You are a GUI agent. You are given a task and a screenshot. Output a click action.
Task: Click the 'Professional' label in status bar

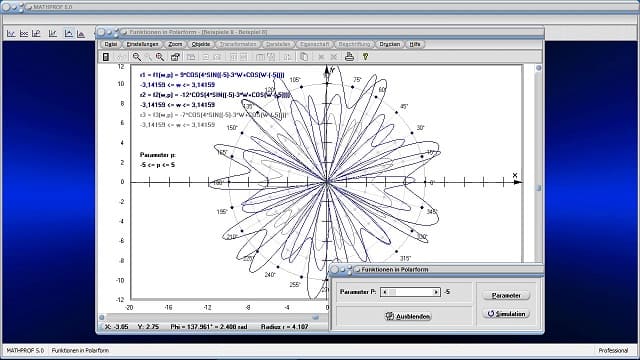(613, 350)
